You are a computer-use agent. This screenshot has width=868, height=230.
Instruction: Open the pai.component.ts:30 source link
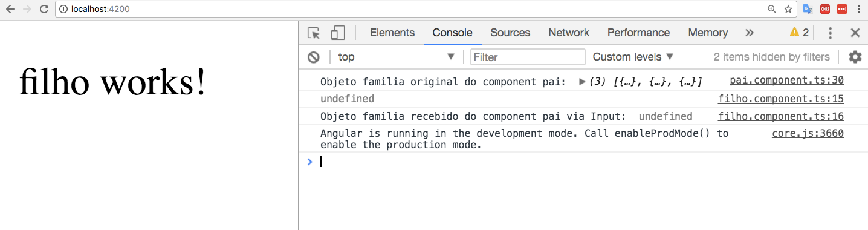pyautogui.click(x=786, y=80)
